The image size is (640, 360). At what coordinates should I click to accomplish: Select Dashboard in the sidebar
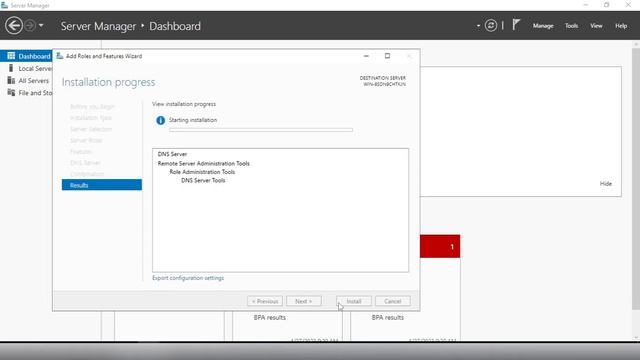click(x=26, y=56)
